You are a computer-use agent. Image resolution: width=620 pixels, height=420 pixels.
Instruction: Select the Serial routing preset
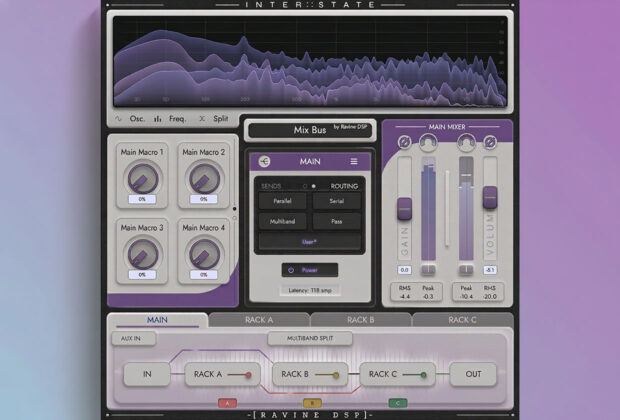coord(336,201)
